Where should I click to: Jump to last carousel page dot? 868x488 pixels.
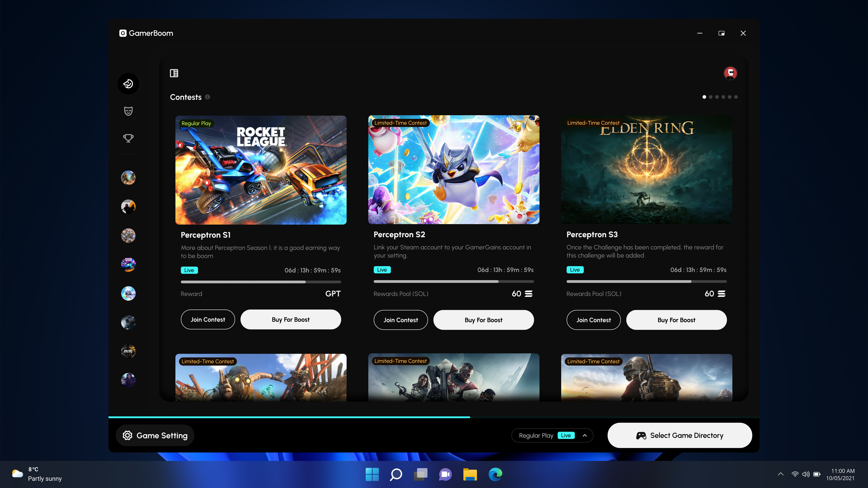(736, 97)
